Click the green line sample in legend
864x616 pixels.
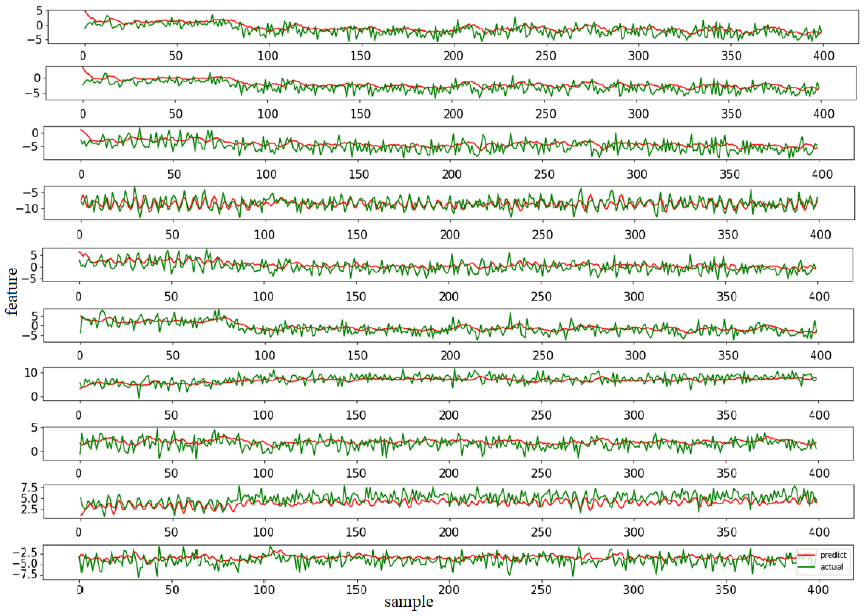[x=806, y=567]
